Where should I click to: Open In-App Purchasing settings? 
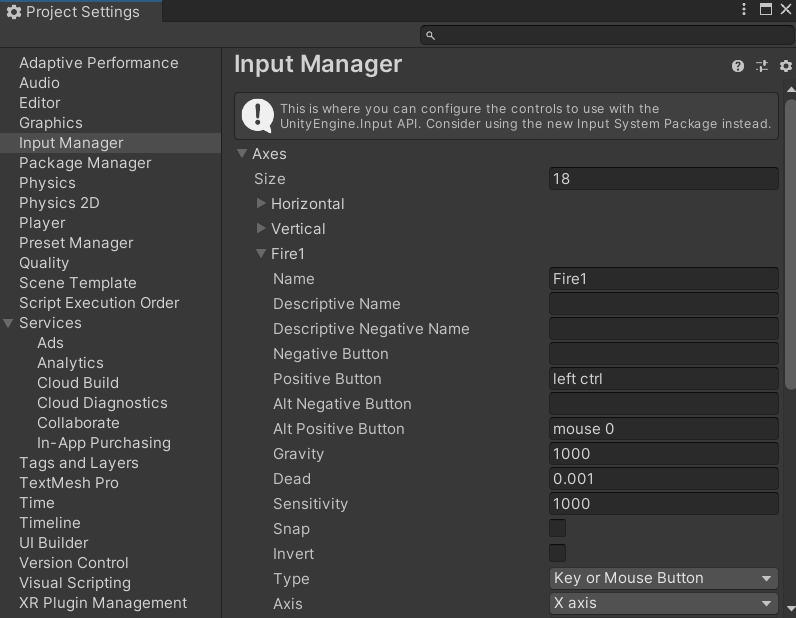coord(104,443)
